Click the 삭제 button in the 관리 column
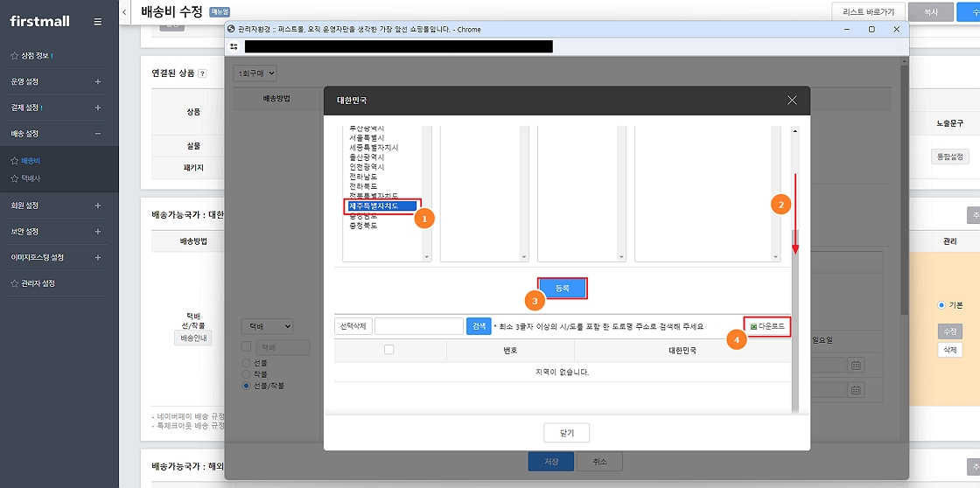980x488 pixels. [x=950, y=349]
